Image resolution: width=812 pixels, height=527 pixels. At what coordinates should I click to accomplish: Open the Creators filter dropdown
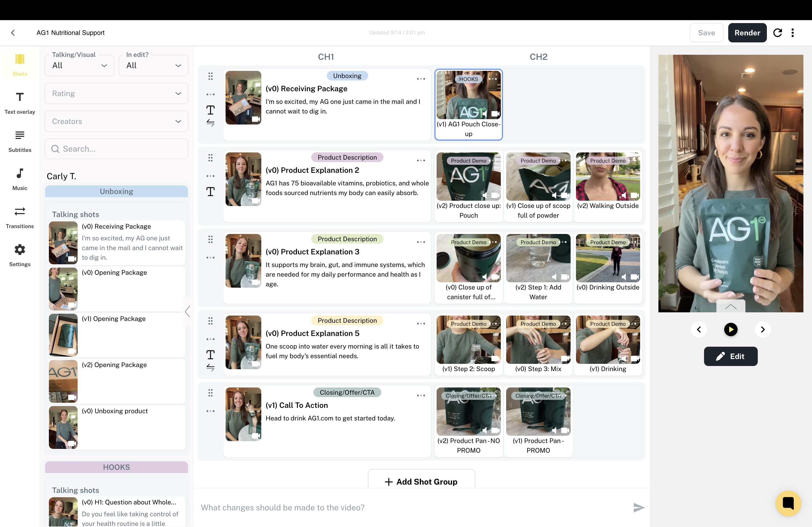pyautogui.click(x=116, y=121)
